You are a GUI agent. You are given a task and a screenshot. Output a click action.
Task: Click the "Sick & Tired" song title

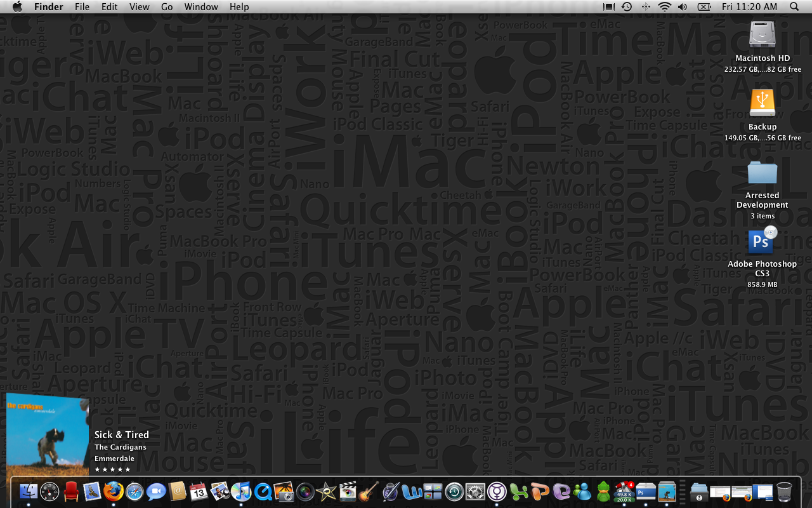[x=122, y=435]
